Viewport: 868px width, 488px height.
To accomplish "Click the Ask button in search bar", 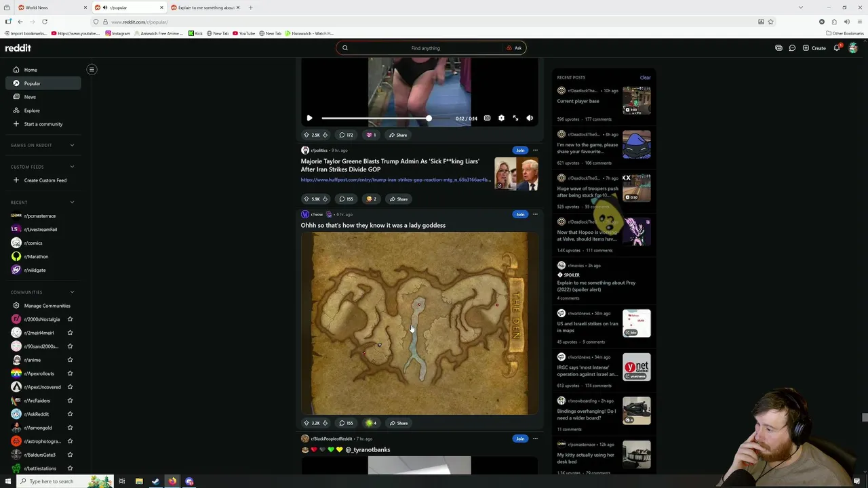I will 514,48.
